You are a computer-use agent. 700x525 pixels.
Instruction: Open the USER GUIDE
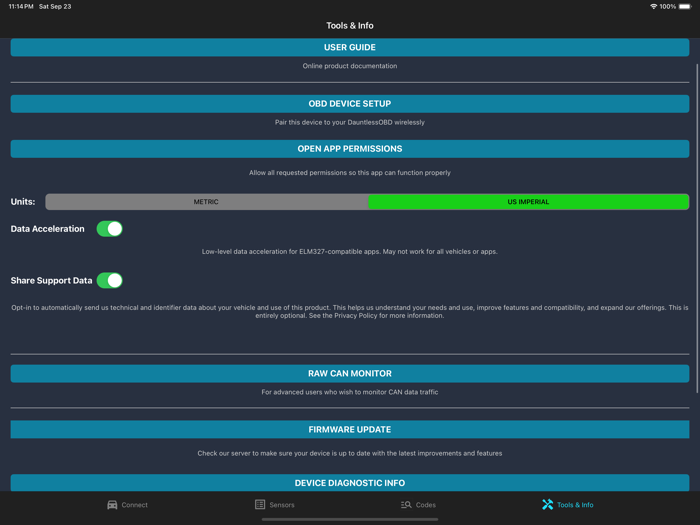click(x=350, y=47)
